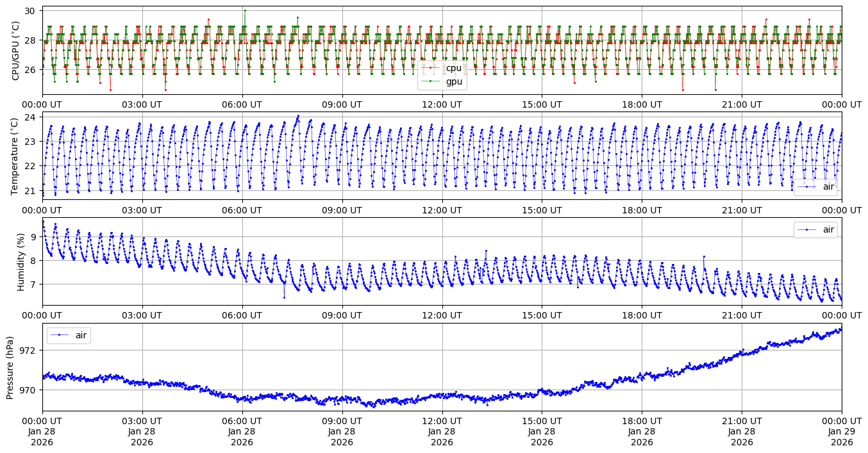Click the Pressure (hPa) y-axis label

(x=10, y=367)
